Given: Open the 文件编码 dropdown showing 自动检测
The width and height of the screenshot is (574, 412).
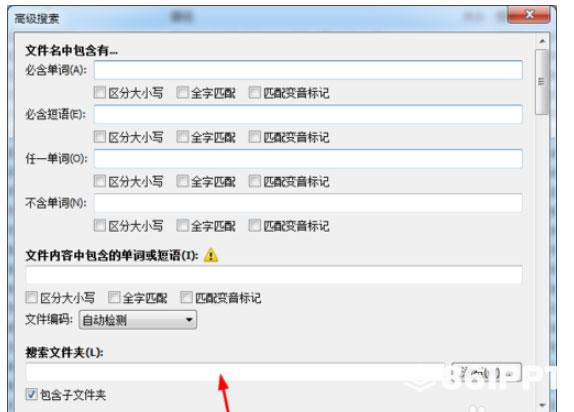Looking at the screenshot, I should point(138,320).
